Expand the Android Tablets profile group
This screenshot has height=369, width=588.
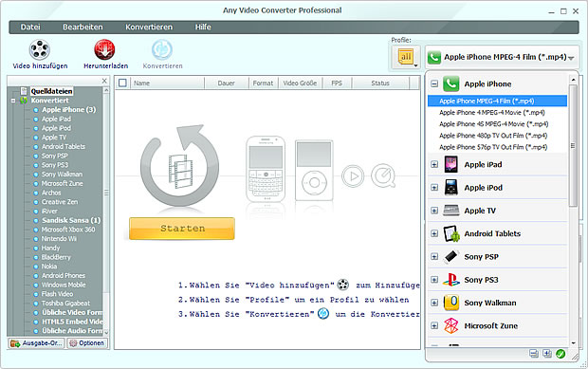pyautogui.click(x=434, y=233)
